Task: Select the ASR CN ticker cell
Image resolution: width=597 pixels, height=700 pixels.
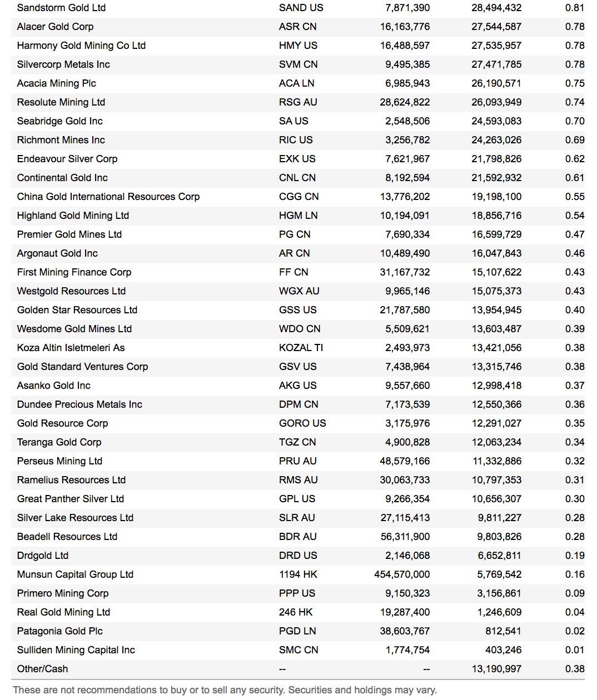Action: tap(297, 27)
